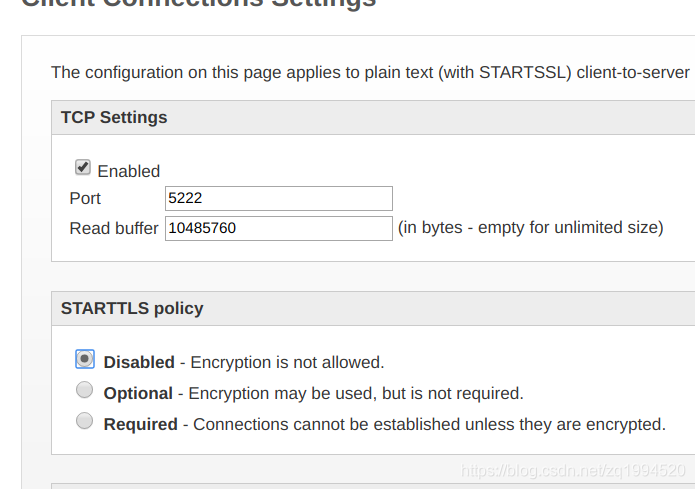Click the Port field label
The width and height of the screenshot is (695, 489).
point(85,198)
